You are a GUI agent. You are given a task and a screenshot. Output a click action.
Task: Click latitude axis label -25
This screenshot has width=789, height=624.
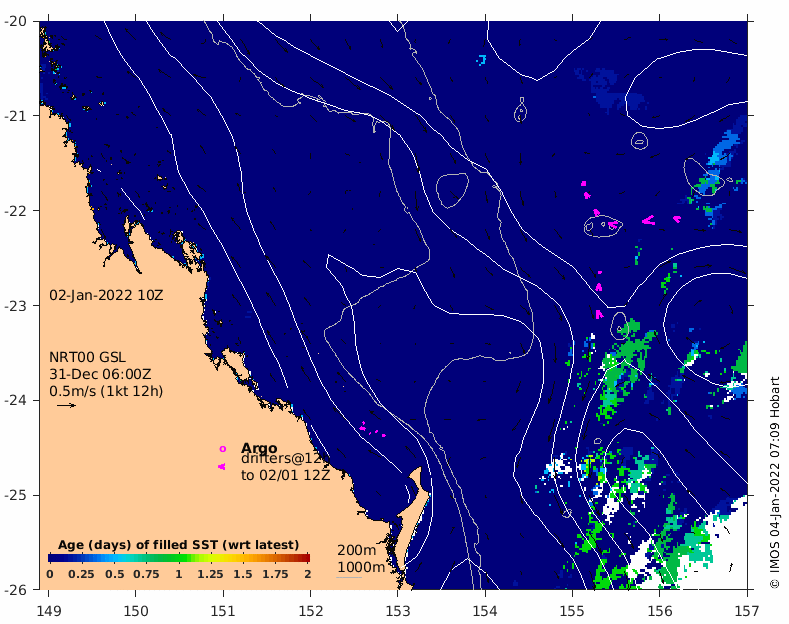click(15, 495)
